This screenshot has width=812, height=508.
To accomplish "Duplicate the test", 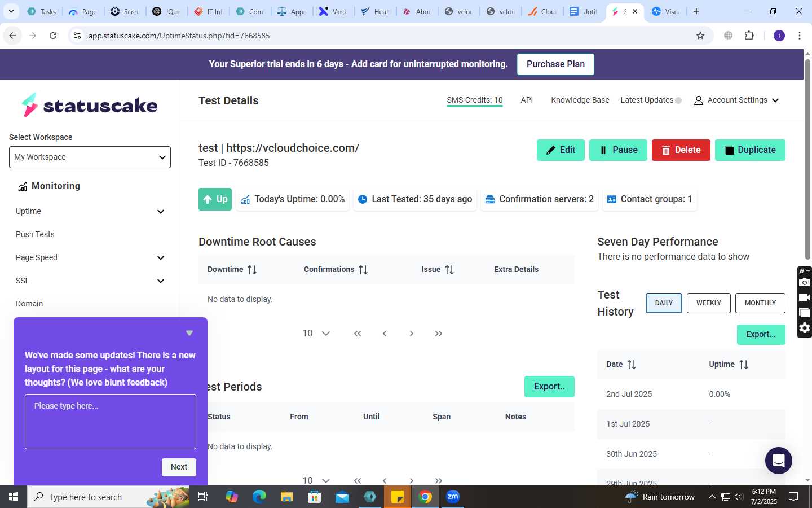I will tap(750, 150).
